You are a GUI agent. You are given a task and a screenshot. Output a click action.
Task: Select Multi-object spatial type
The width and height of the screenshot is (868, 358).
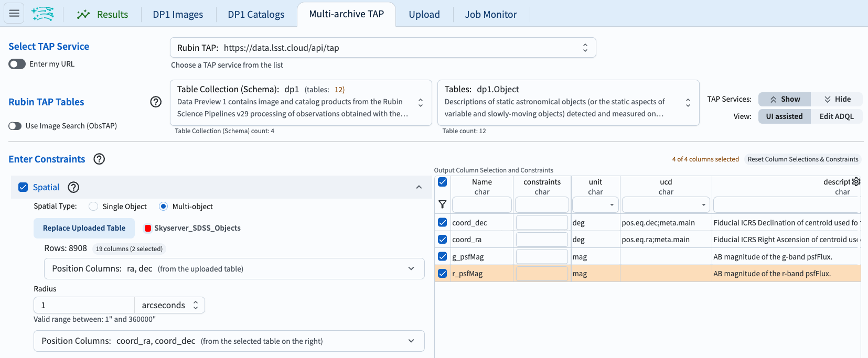click(x=163, y=207)
